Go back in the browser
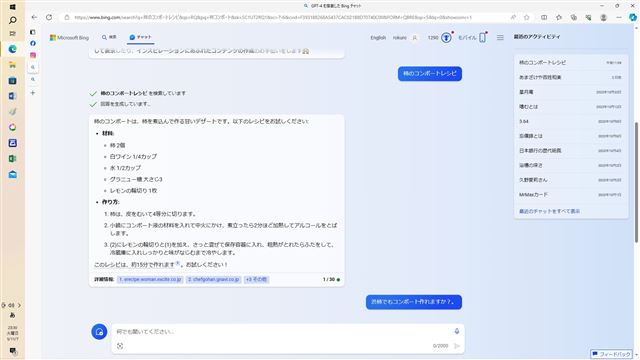 pyautogui.click(x=34, y=17)
